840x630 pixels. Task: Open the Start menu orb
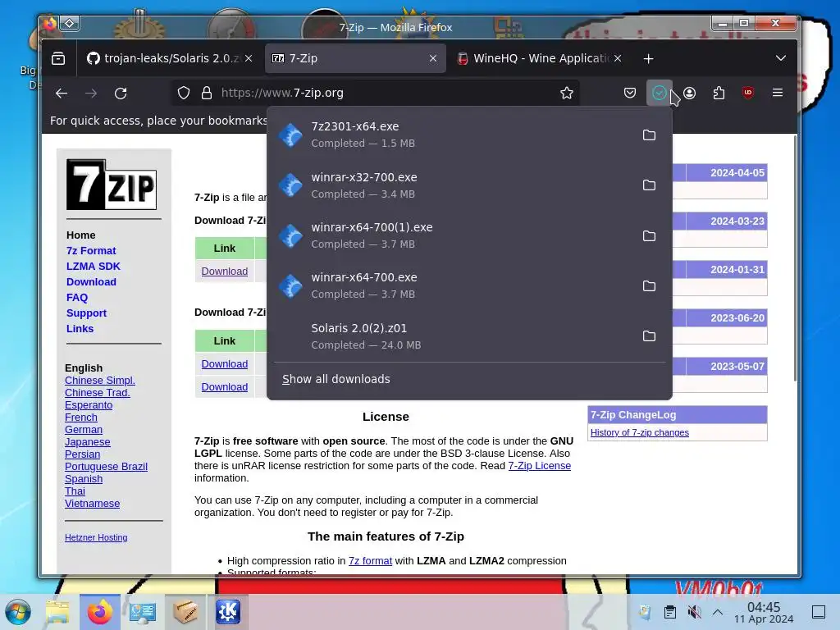[18, 612]
